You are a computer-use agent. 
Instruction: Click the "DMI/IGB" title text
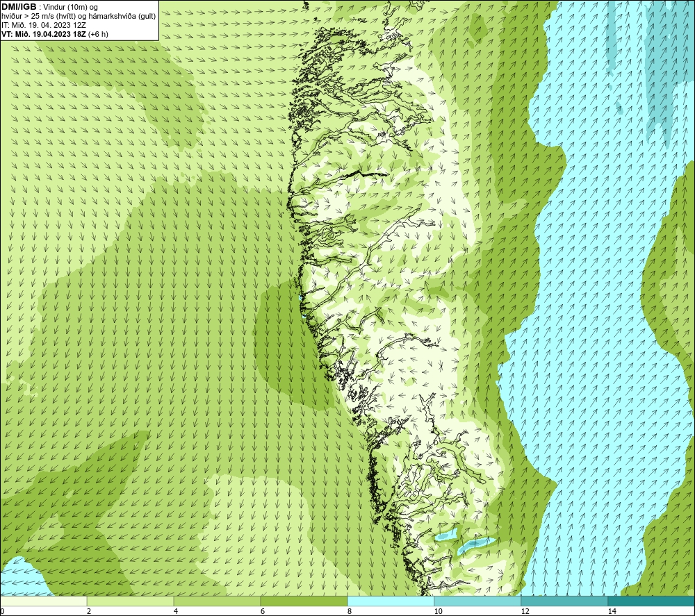19,7
